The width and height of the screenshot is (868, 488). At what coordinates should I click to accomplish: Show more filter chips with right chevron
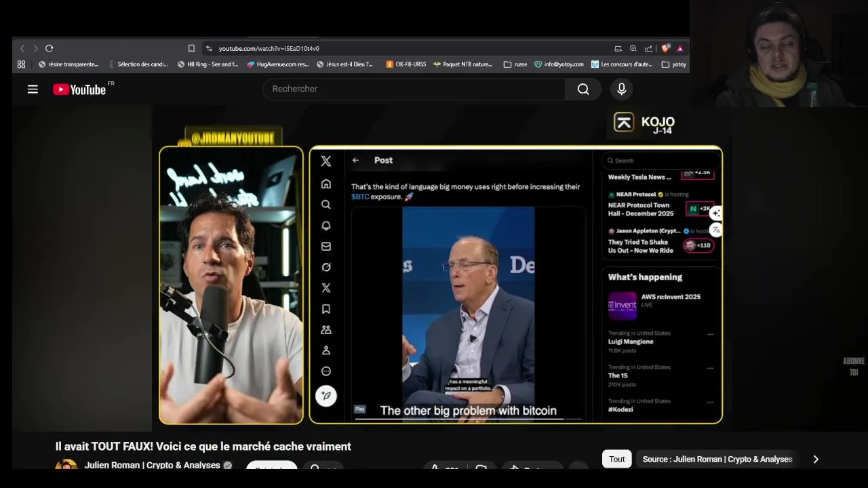(816, 459)
